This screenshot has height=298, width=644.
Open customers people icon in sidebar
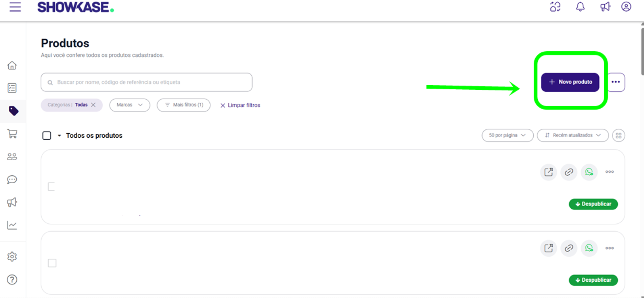click(12, 157)
